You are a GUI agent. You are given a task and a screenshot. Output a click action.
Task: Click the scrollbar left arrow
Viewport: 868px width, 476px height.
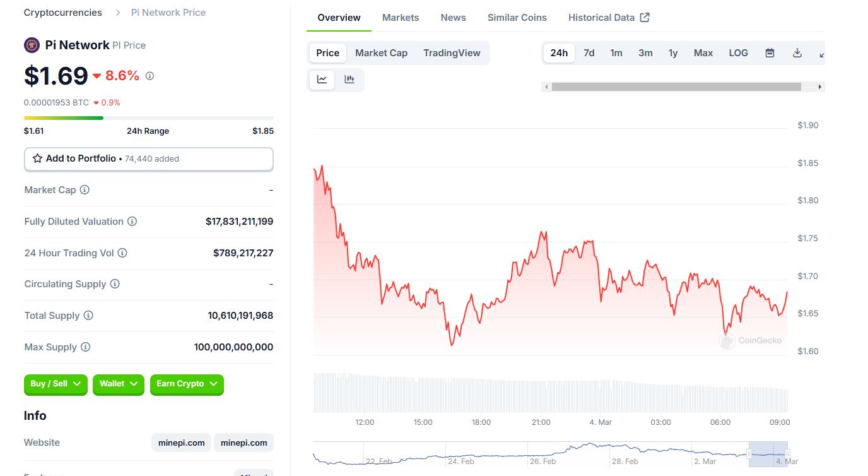point(546,87)
